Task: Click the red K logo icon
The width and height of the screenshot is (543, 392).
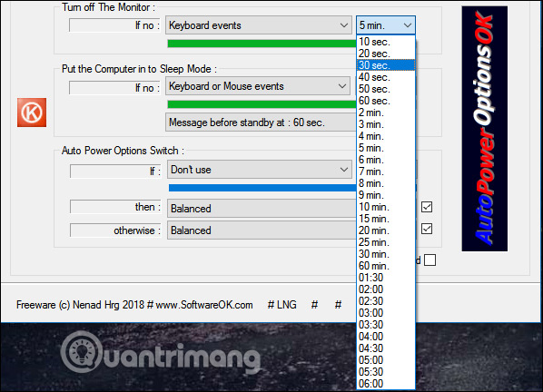Action: pos(32,113)
